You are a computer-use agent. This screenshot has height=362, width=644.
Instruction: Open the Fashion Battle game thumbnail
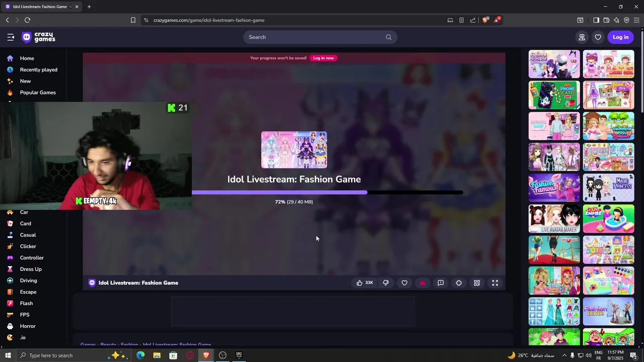tap(608, 312)
